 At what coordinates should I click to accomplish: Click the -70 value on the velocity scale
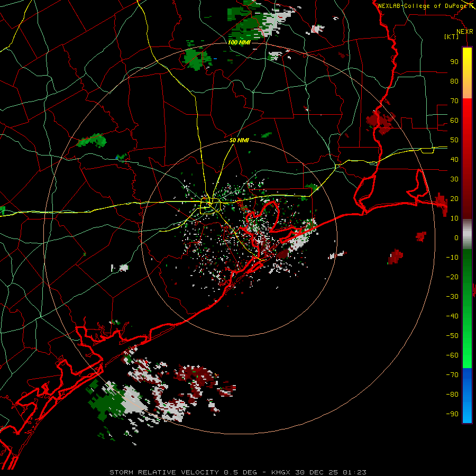pos(452,375)
